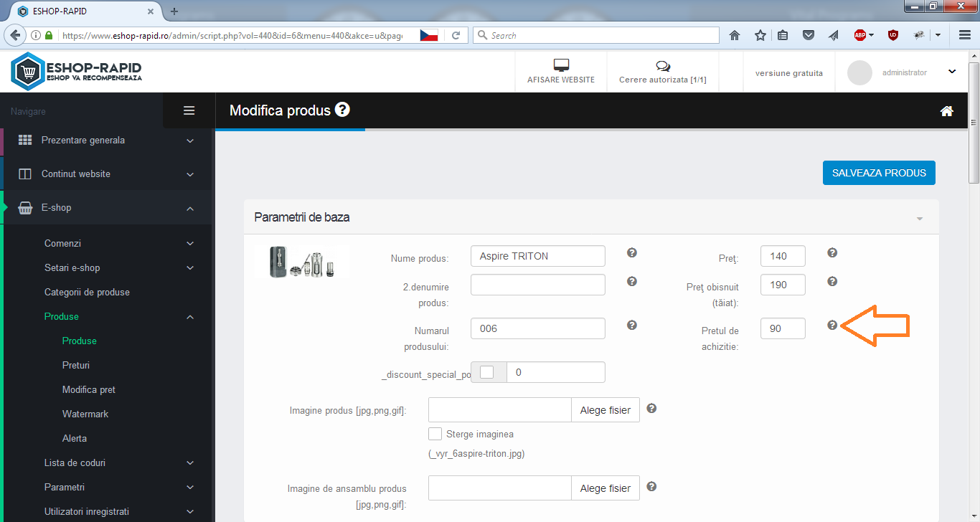This screenshot has height=522, width=980.
Task: Toggle the _discount_special checkbox
Action: 487,372
